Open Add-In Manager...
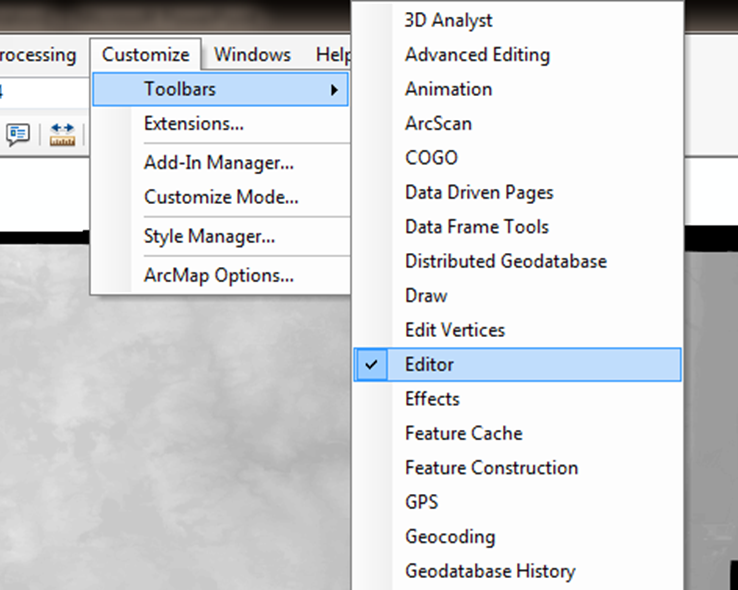Image resolution: width=738 pixels, height=590 pixels. tap(218, 163)
